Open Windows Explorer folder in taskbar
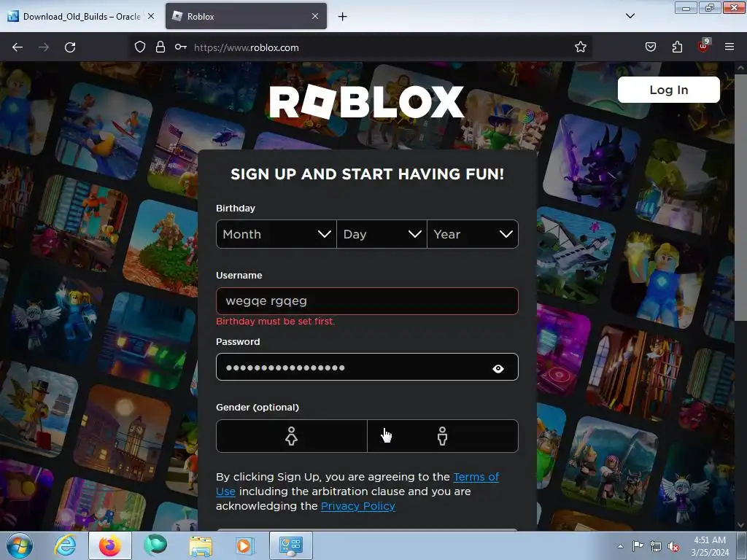This screenshot has height=560, width=747. click(x=201, y=545)
